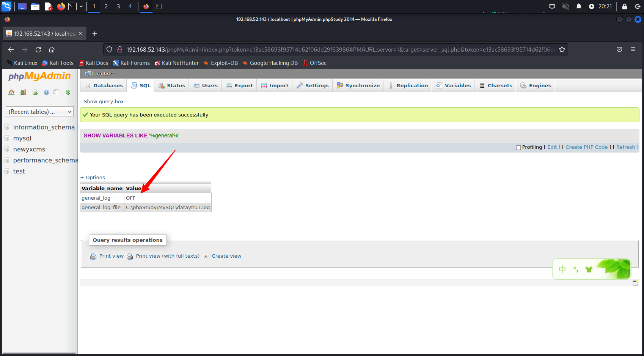
Task: Open the Users tab
Action: point(206,85)
